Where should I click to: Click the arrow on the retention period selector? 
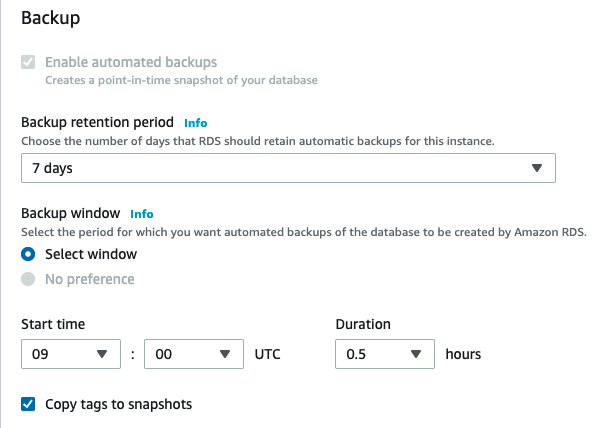[x=537, y=168]
